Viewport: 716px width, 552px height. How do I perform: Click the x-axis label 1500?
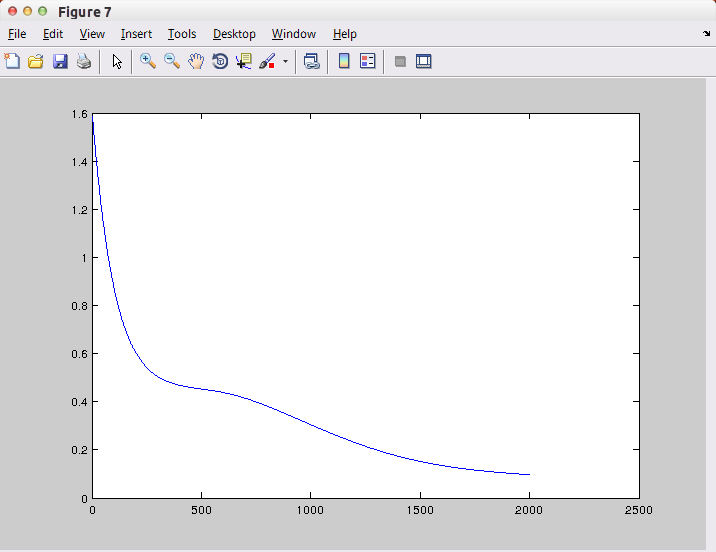point(420,510)
